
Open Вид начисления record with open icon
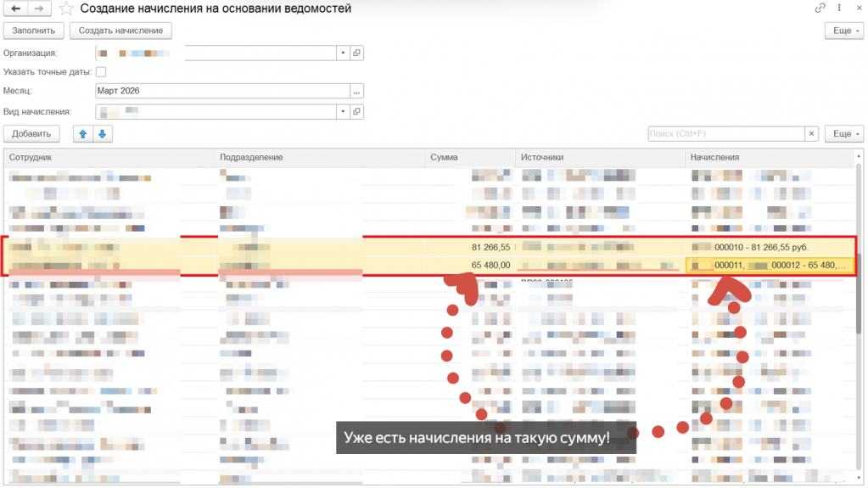pyautogui.click(x=356, y=111)
